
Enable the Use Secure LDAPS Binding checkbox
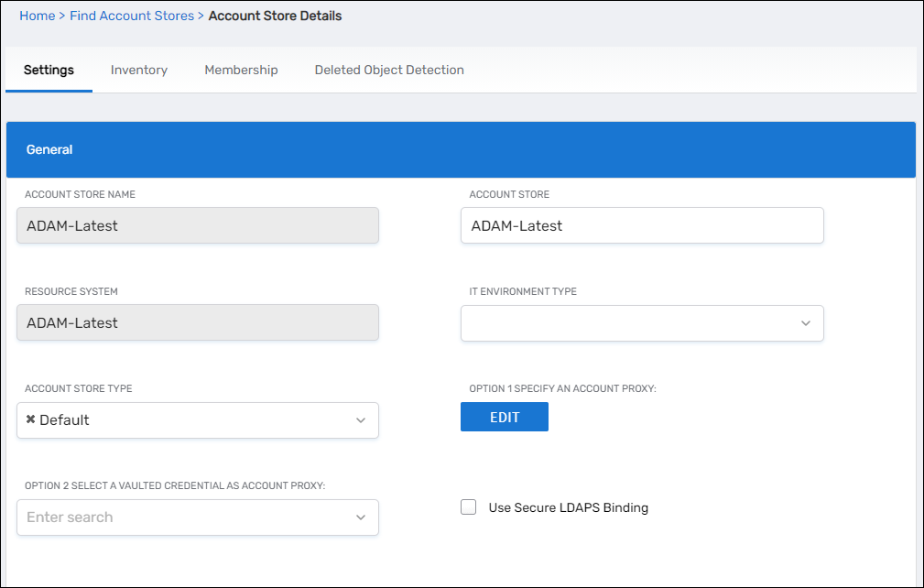click(469, 507)
